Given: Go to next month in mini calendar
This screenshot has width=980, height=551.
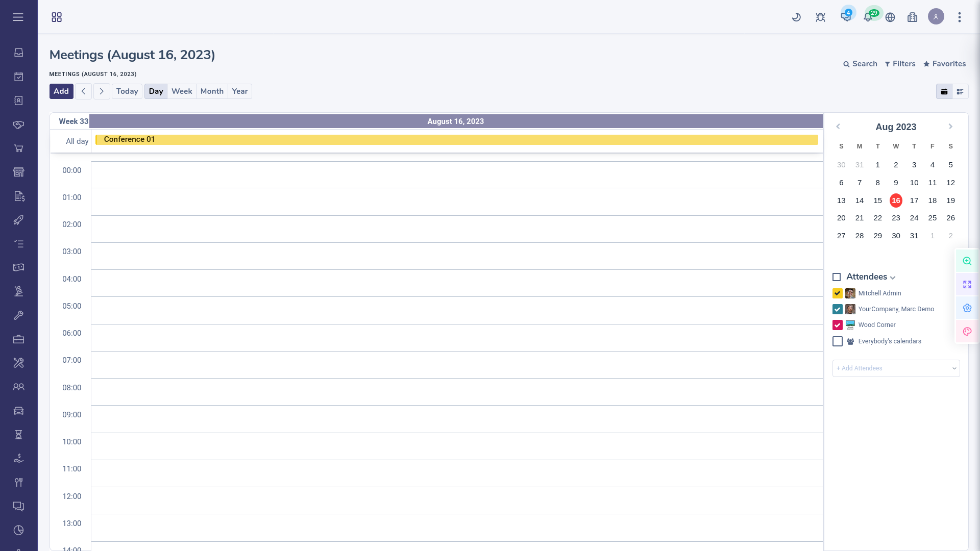Looking at the screenshot, I should pyautogui.click(x=950, y=127).
